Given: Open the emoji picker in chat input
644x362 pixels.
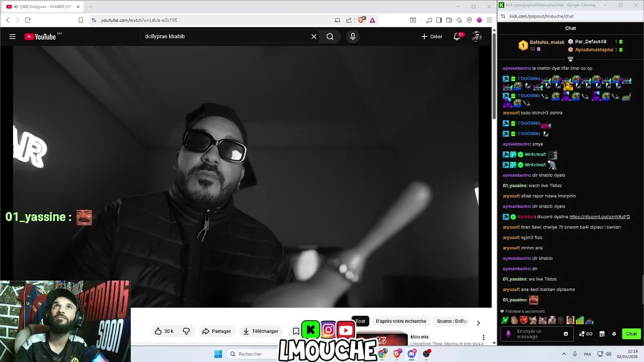Looking at the screenshot, I should point(566,334).
